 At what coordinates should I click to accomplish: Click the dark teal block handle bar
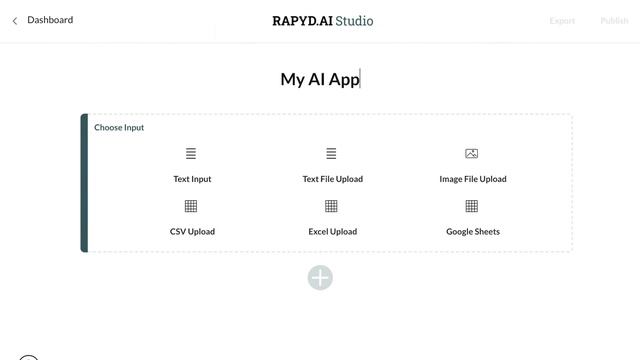[x=84, y=183]
